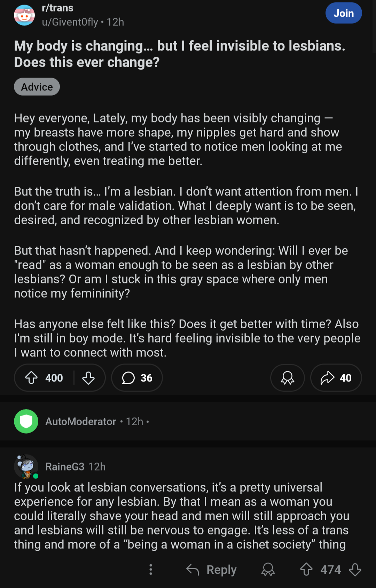Select the Advice flair tag
This screenshot has width=376, height=588.
point(37,87)
